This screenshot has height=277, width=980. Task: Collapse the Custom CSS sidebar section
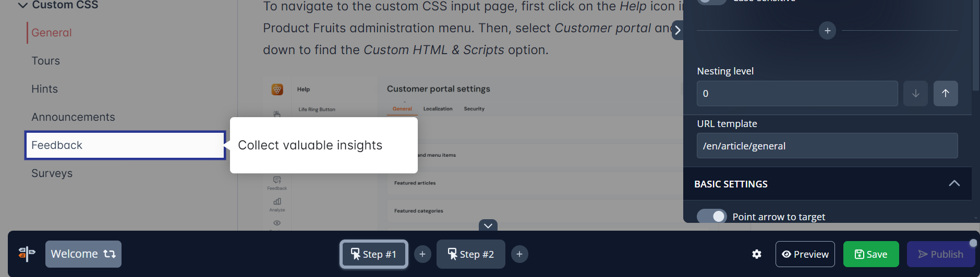tap(22, 5)
